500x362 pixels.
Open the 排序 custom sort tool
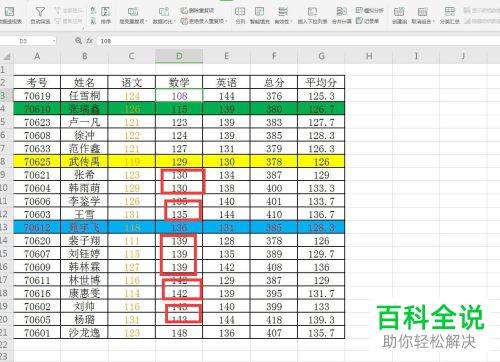pos(106,16)
